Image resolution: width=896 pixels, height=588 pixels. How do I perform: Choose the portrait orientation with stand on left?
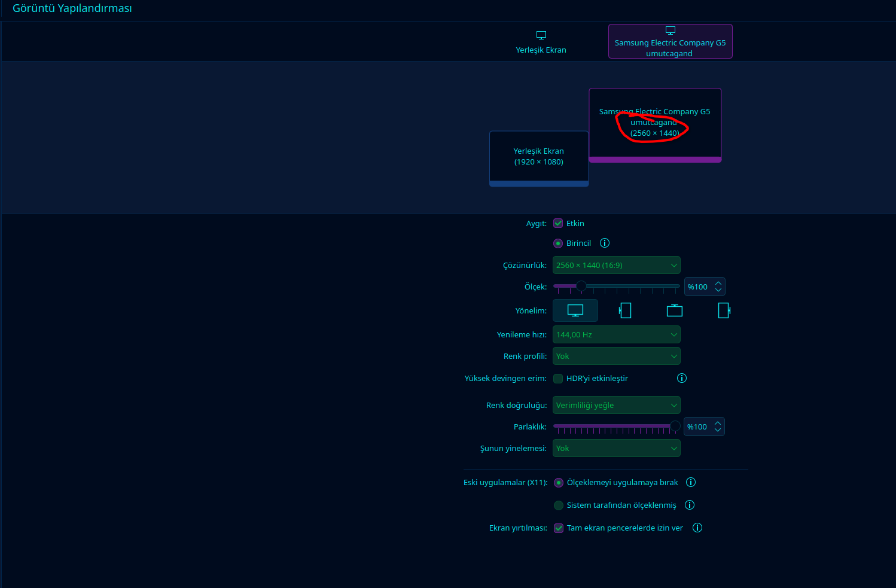click(625, 310)
